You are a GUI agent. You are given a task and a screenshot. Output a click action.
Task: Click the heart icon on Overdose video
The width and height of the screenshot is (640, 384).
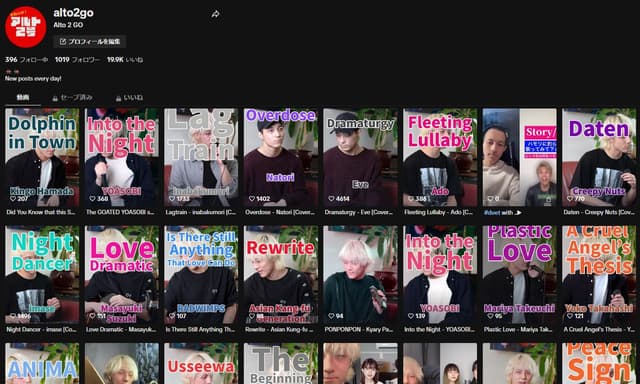252,199
